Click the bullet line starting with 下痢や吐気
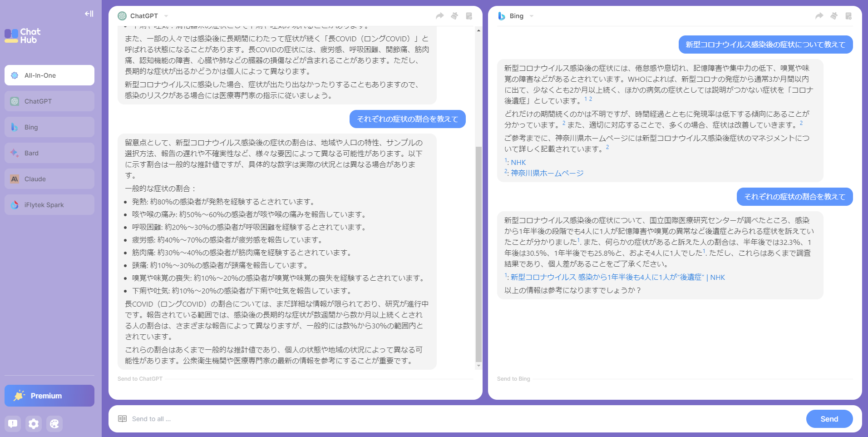Image resolution: width=868 pixels, height=437 pixels. tap(242, 291)
